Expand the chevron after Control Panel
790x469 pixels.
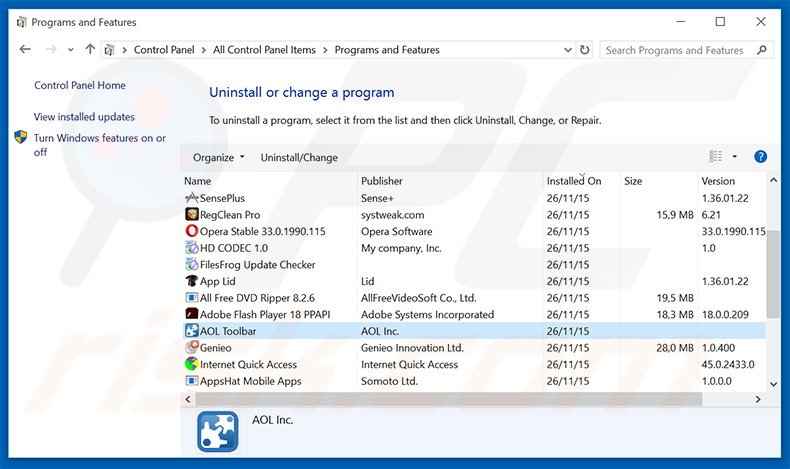point(204,50)
